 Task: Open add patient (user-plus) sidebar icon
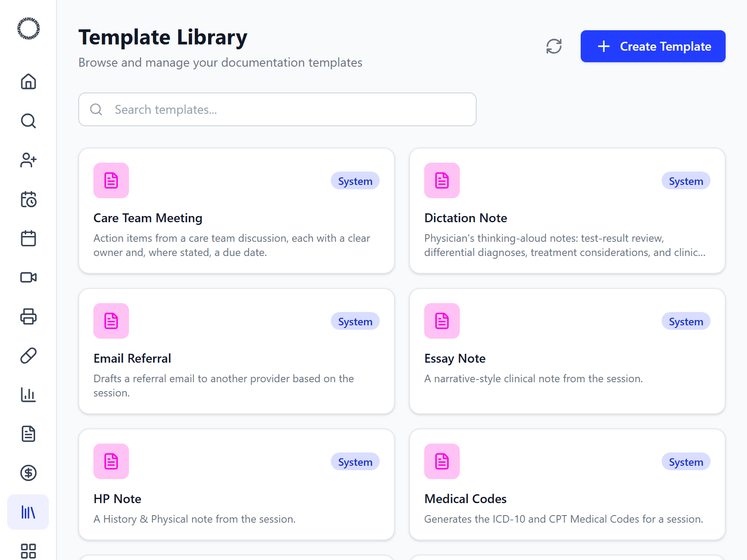(28, 160)
